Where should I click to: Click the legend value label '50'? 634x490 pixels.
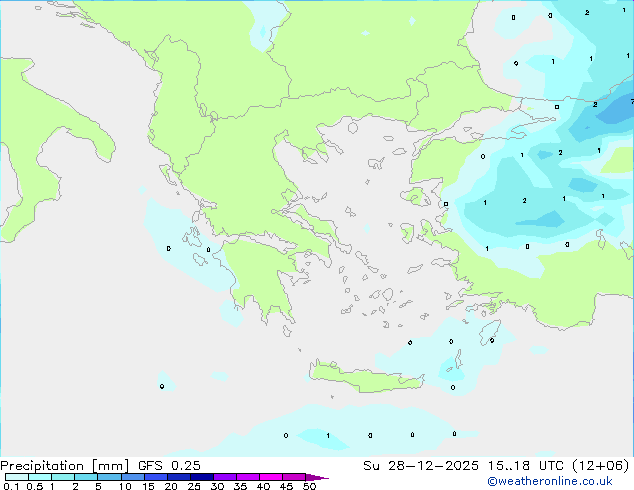click(309, 486)
